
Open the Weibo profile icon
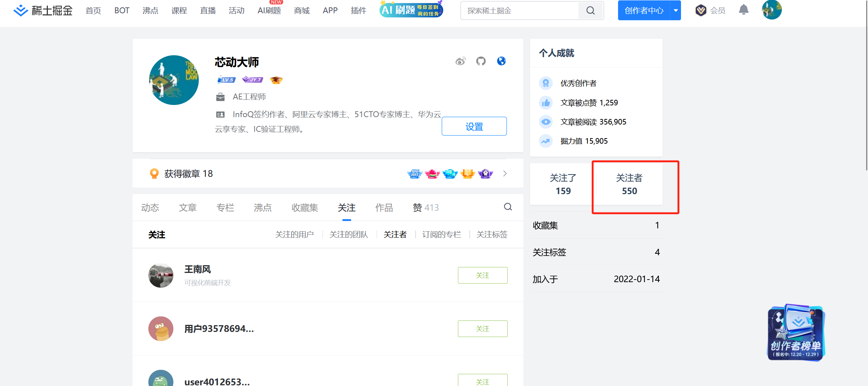(461, 61)
